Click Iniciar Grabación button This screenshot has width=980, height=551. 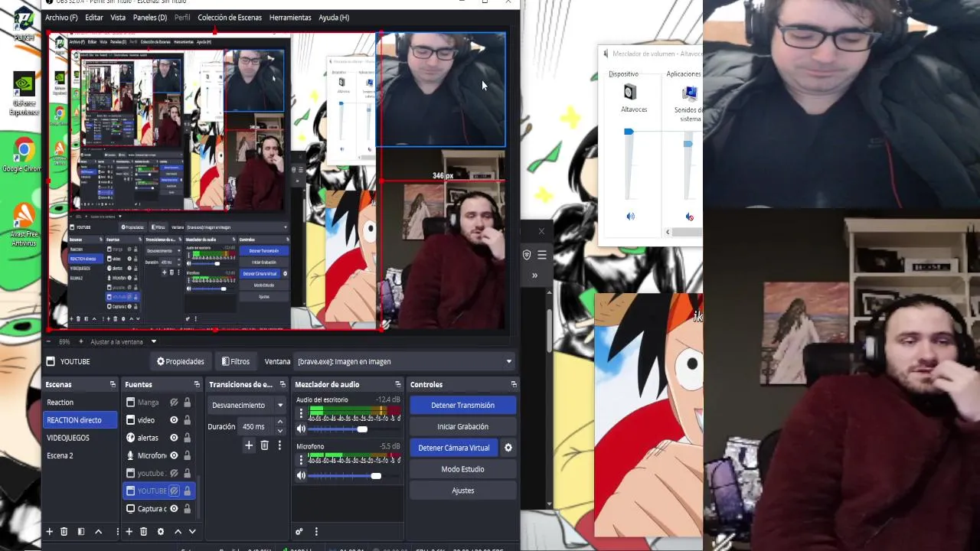(462, 426)
